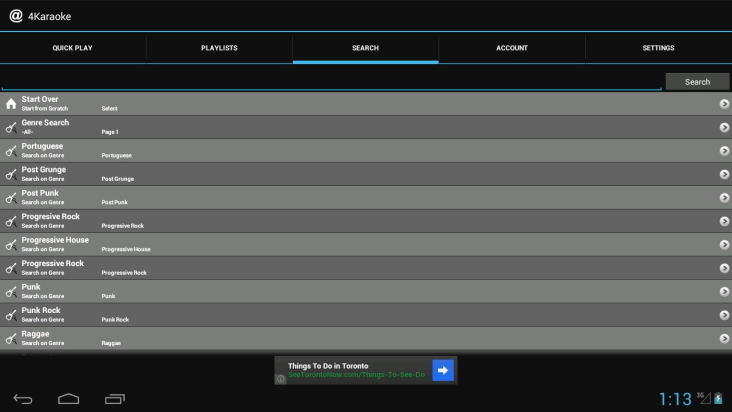Screen dimensions: 732x412
Task: Click the 'Page 1' text
Action: coord(110,132)
